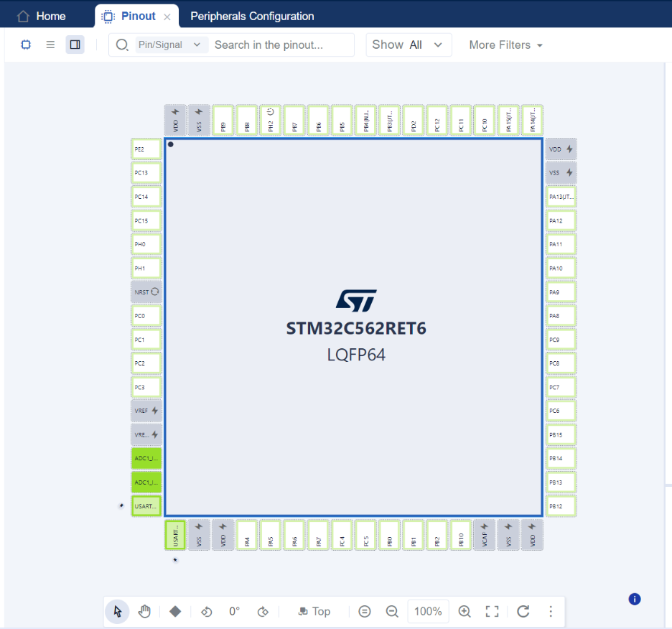Select pin PH0

tap(146, 244)
